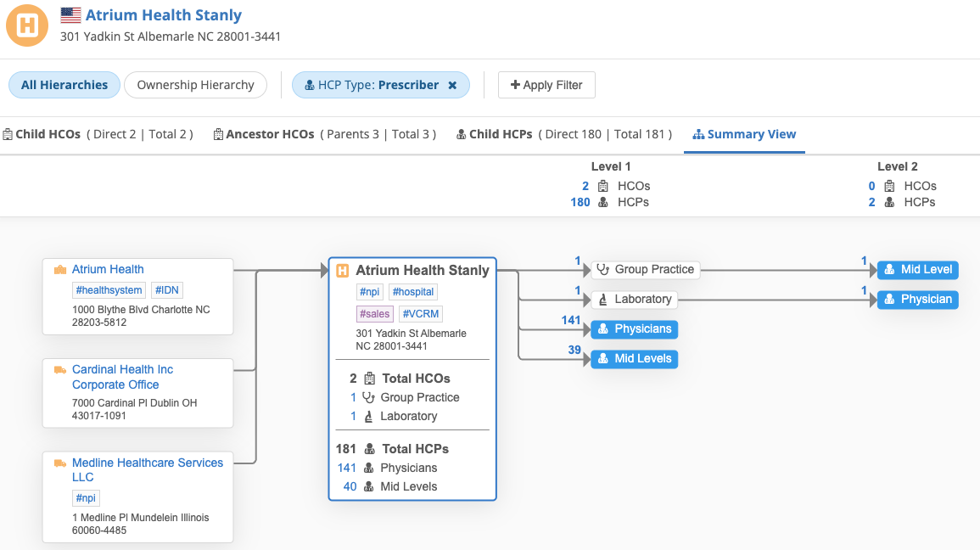Click the US flag icon in header

70,15
